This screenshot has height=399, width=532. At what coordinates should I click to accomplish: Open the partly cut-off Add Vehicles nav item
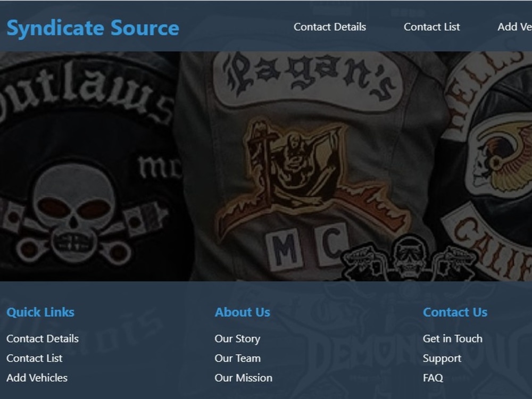point(514,27)
